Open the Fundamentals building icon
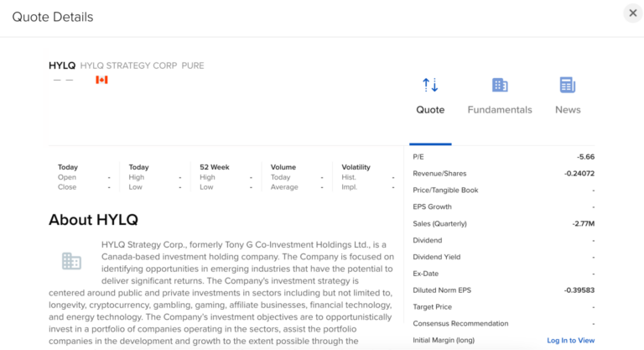This screenshot has width=644, height=350. (x=500, y=85)
